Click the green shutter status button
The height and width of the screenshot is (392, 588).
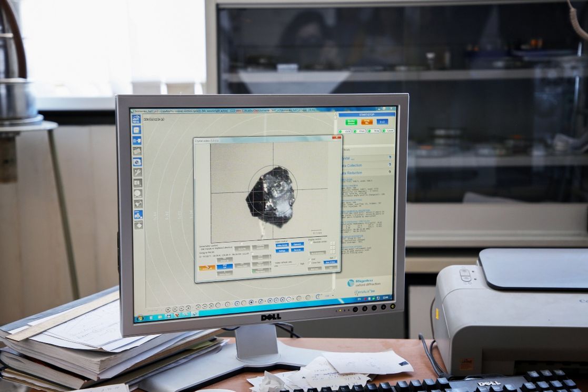[351, 122]
